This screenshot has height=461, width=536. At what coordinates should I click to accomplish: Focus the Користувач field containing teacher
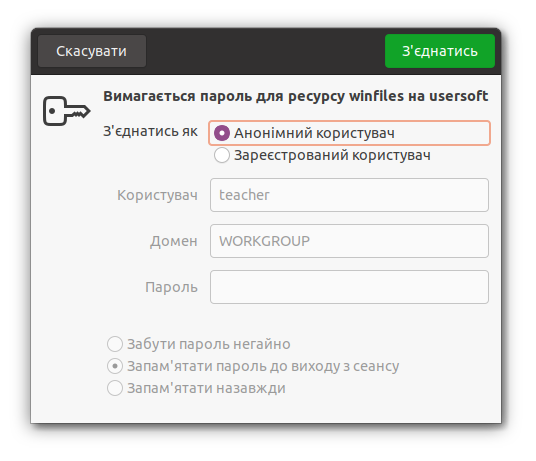pos(349,195)
